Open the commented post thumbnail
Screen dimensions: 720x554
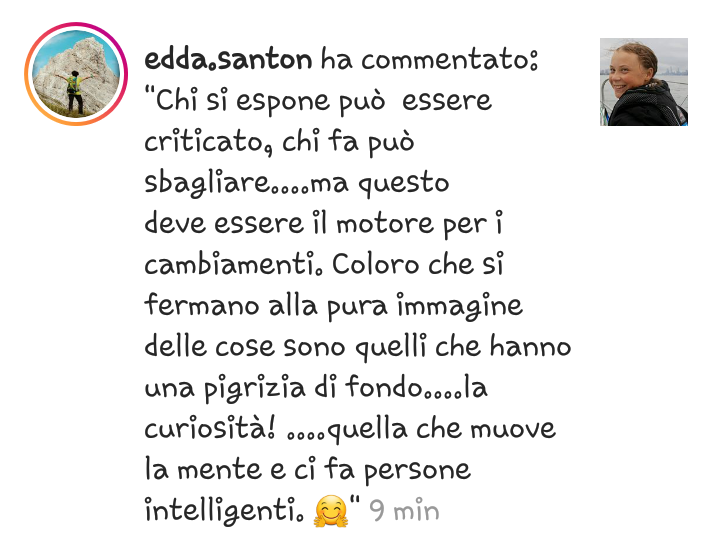[x=644, y=82]
